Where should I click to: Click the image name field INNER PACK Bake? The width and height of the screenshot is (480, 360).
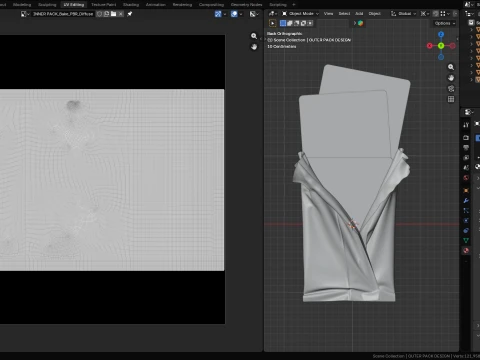point(63,14)
